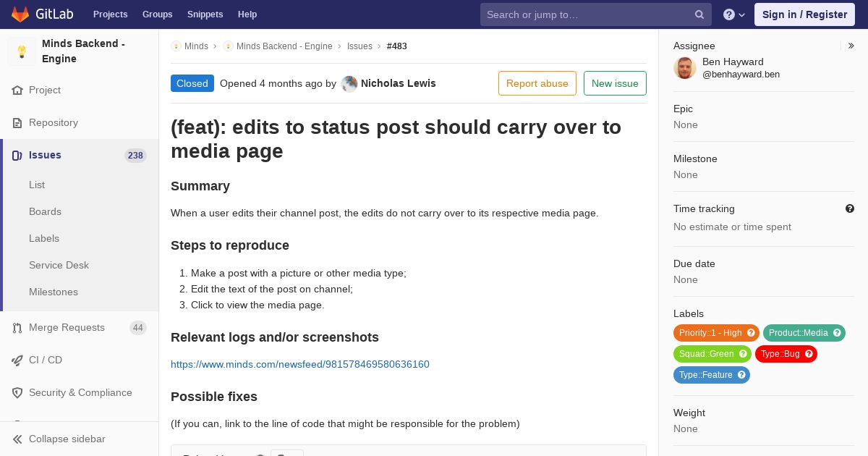Click the Project home icon
The height and width of the screenshot is (456, 868).
[17, 90]
